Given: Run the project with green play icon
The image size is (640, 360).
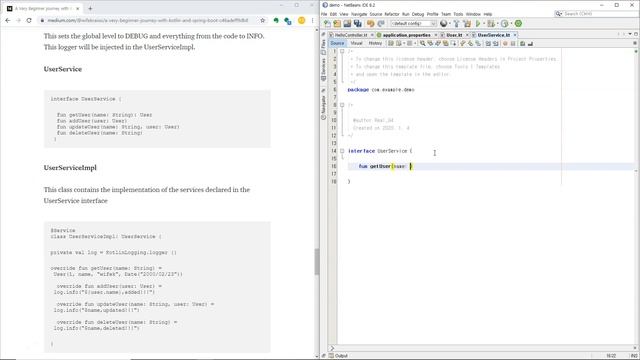Looking at the screenshot, I should [478, 24].
